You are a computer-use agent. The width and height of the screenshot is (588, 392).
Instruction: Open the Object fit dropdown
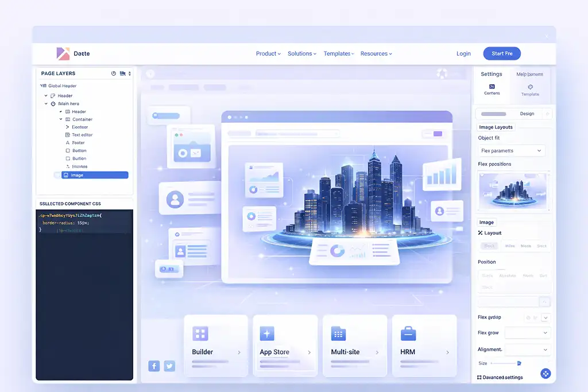pyautogui.click(x=512, y=151)
